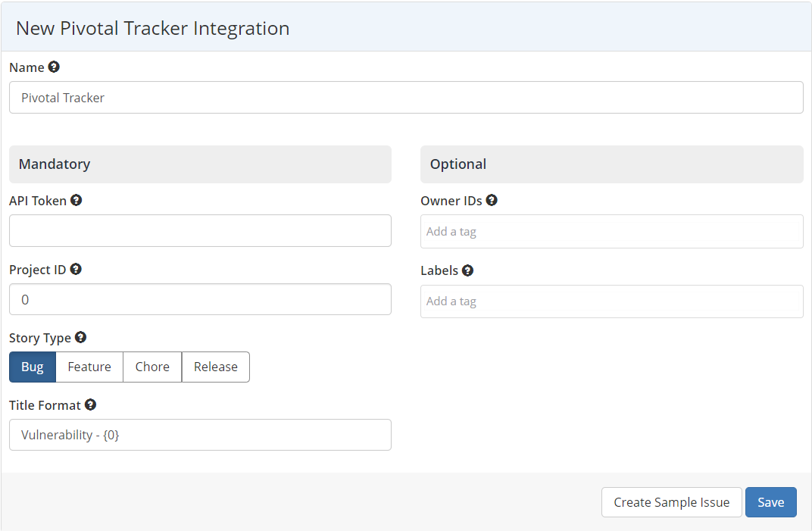The image size is (812, 531).
Task: Click the Owner IDs help icon
Action: (492, 200)
